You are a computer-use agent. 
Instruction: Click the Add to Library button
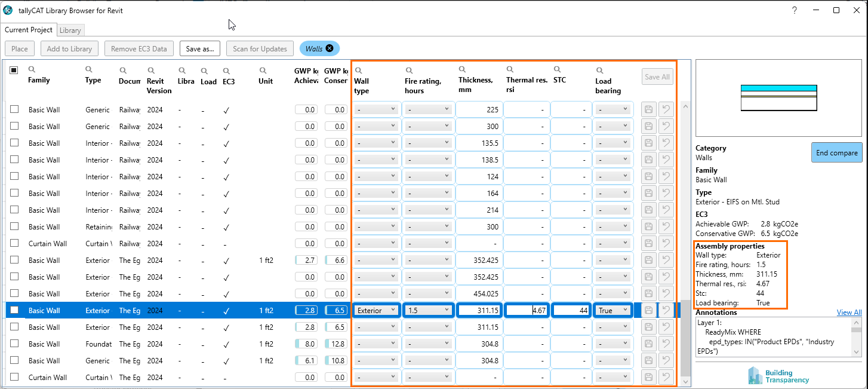(x=69, y=49)
